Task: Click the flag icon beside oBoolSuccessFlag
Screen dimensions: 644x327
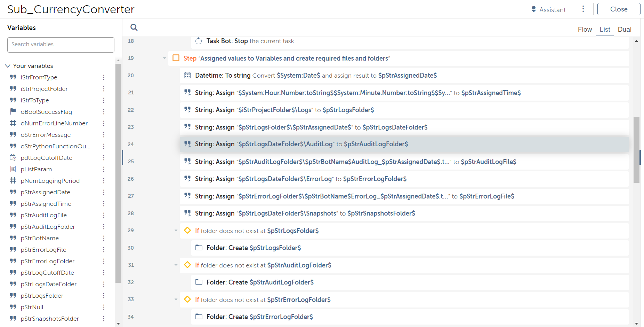Action: point(13,111)
